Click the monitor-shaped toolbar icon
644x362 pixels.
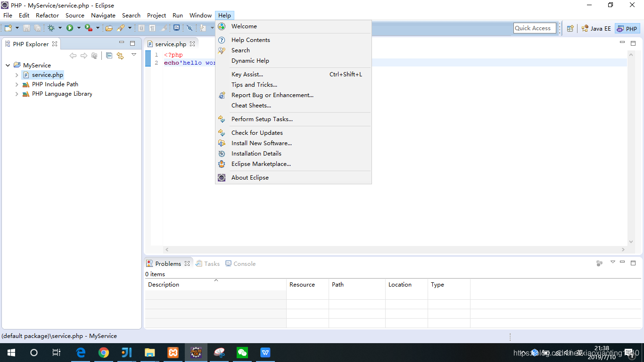coord(176,28)
